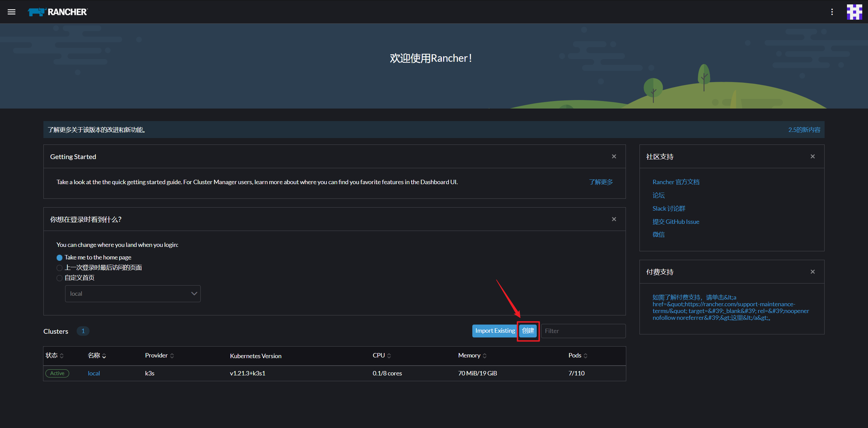The image size is (868, 428).
Task: Sort clusters by 名称 column
Action: [x=97, y=355]
